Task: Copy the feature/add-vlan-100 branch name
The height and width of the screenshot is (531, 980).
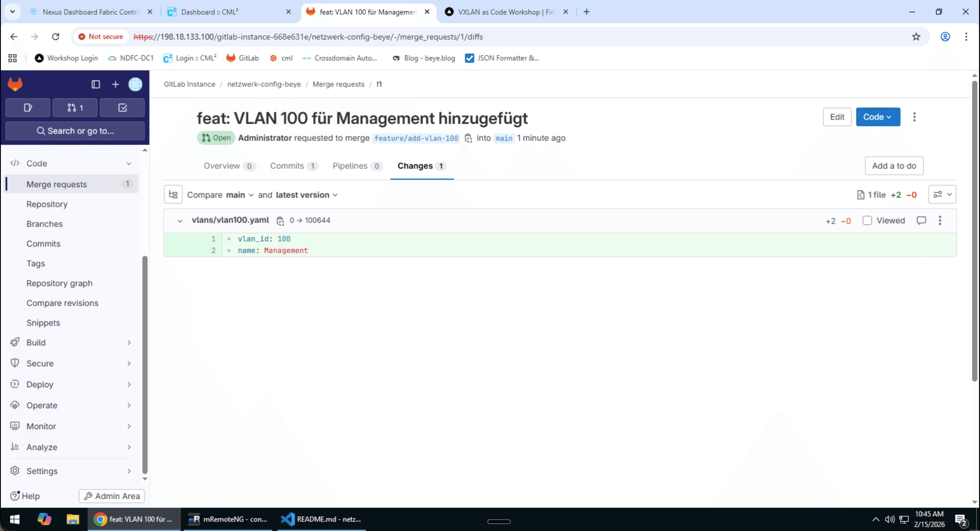Action: (469, 138)
